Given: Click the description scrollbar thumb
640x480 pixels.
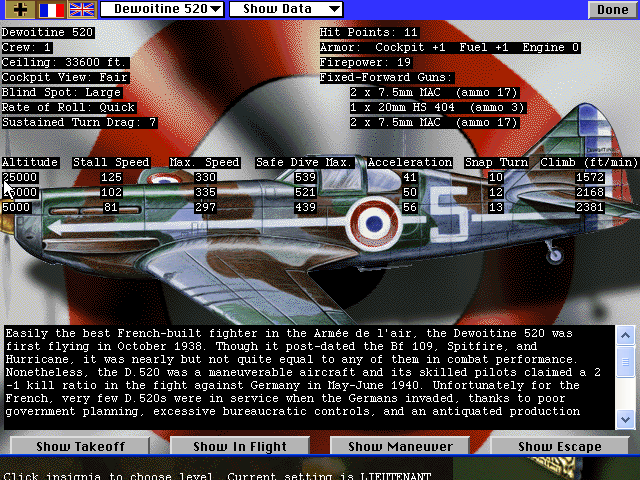Looking at the screenshot, I should [626, 362].
